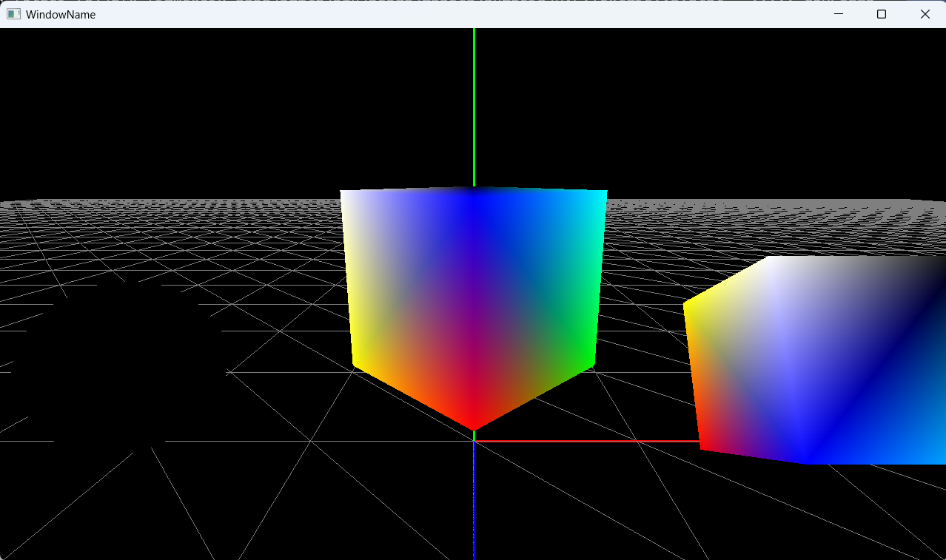Viewport: 946px width, 560px height.
Task: Select the smaller cube on the right
Action: 799,355
